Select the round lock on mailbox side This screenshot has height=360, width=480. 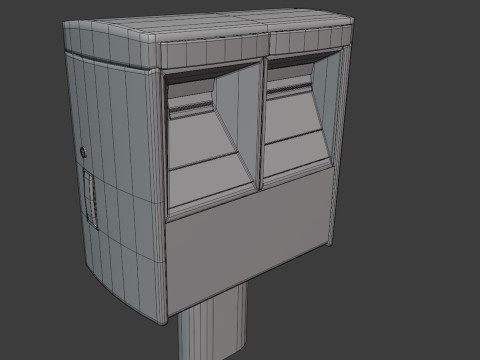(84, 153)
